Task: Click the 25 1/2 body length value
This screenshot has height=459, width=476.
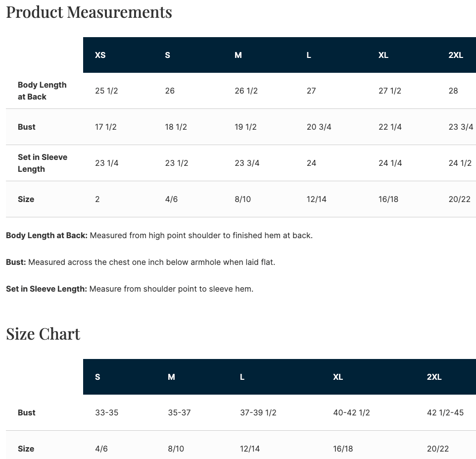Action: pos(106,91)
